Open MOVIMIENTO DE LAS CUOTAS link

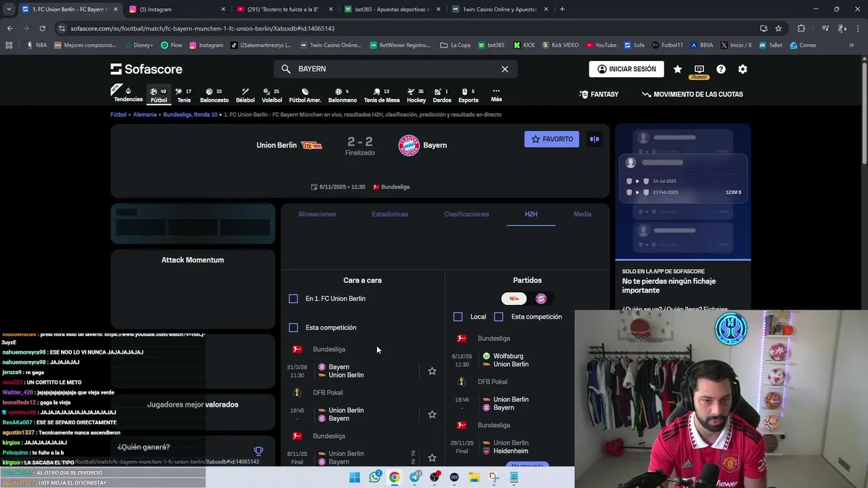click(692, 94)
